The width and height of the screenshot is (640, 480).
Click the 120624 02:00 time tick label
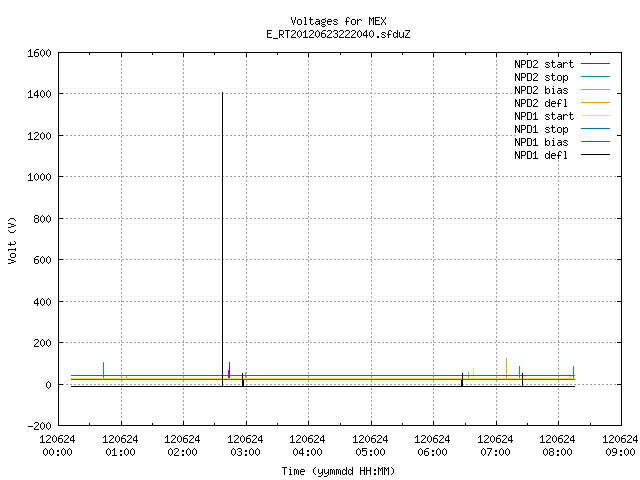[x=182, y=446]
